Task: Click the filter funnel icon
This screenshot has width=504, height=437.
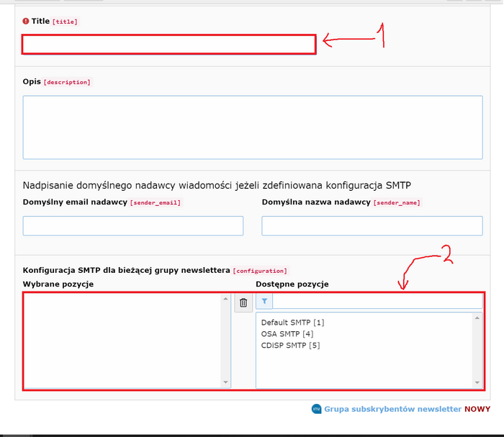Action: (264, 301)
